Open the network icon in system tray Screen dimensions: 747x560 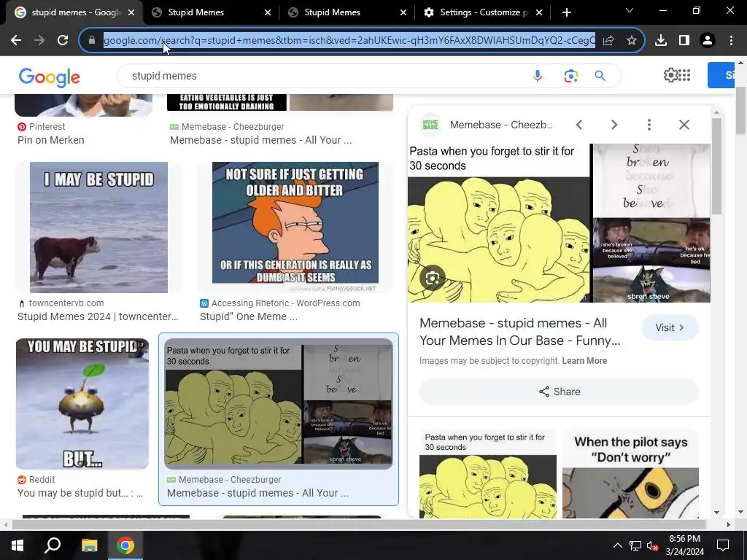pos(635,545)
